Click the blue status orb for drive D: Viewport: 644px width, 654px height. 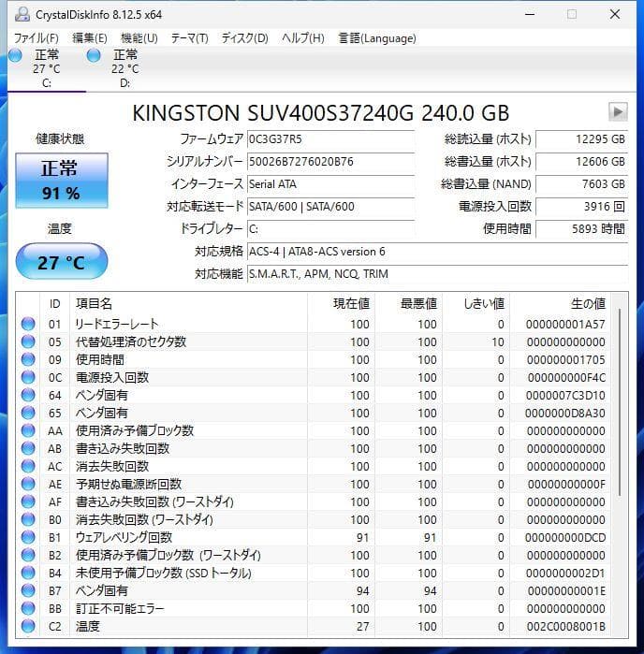(94, 55)
